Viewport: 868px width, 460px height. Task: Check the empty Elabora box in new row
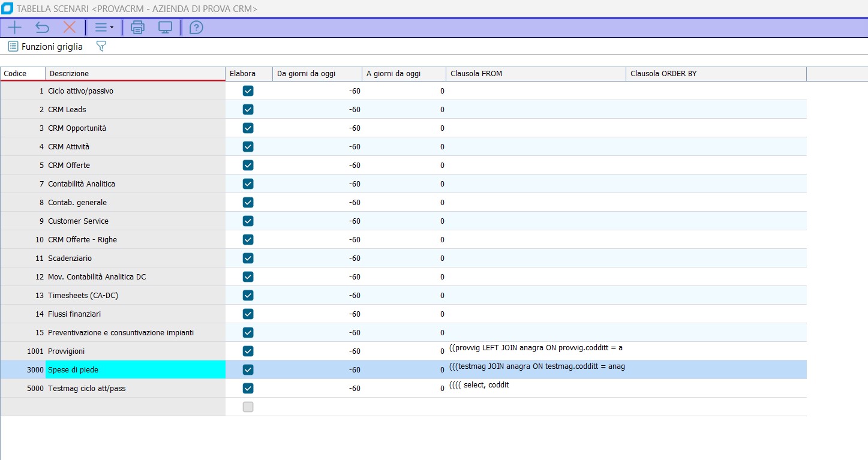point(248,407)
